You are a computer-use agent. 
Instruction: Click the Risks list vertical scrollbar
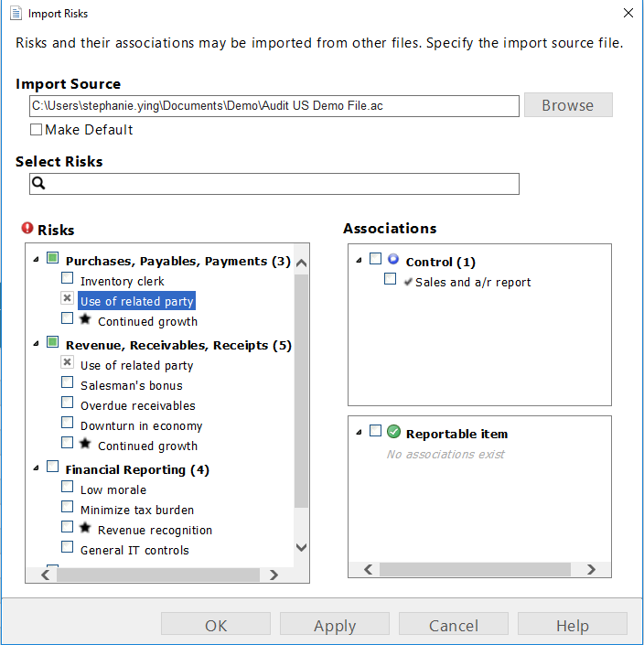pyautogui.click(x=302, y=403)
